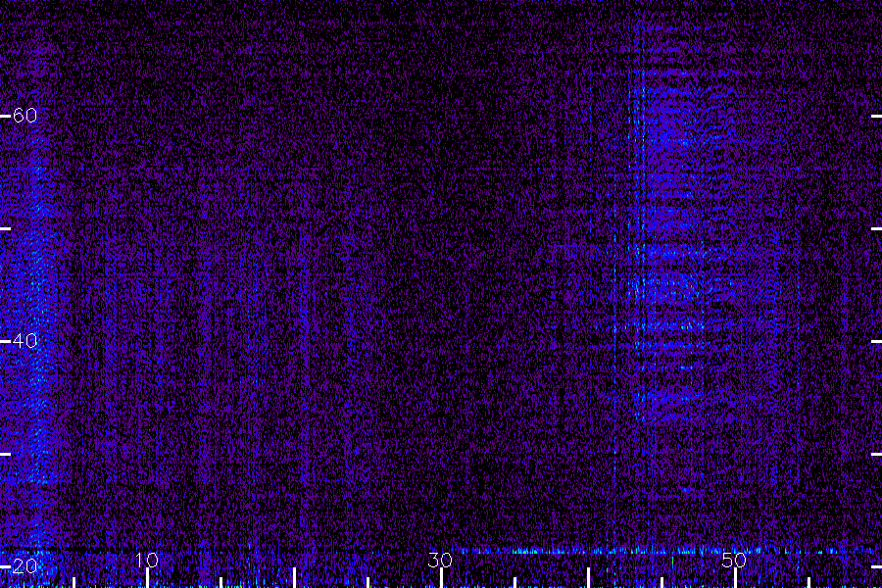Viewport: 882px width, 588px height.
Task: Click the tick mark below the 10 label
Action: (147, 578)
